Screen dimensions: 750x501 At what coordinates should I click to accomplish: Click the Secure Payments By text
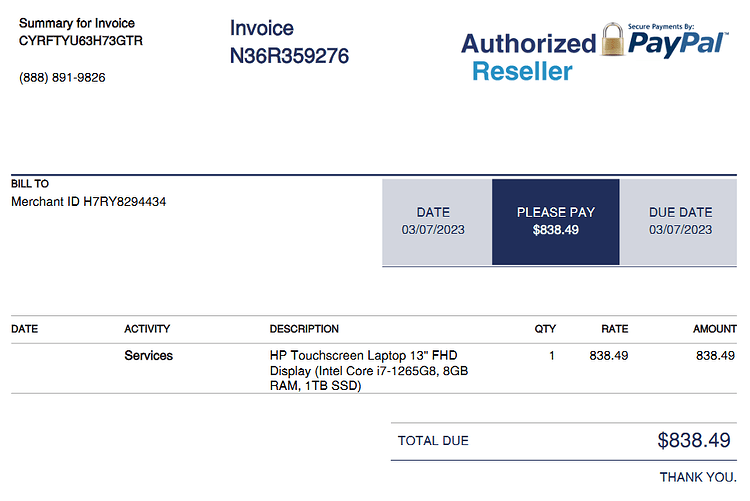661,27
